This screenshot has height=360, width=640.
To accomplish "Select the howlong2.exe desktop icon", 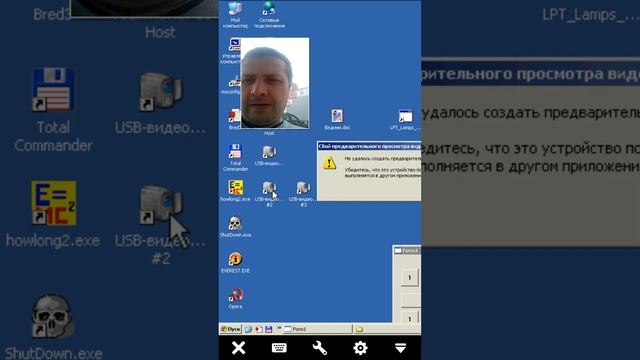I will pos(236,188).
